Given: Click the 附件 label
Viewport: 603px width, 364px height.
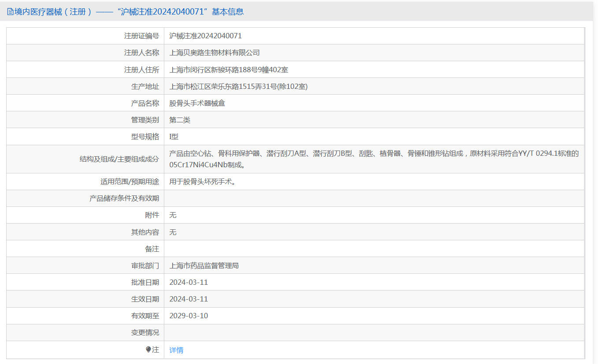Looking at the screenshot, I should pos(152,215).
